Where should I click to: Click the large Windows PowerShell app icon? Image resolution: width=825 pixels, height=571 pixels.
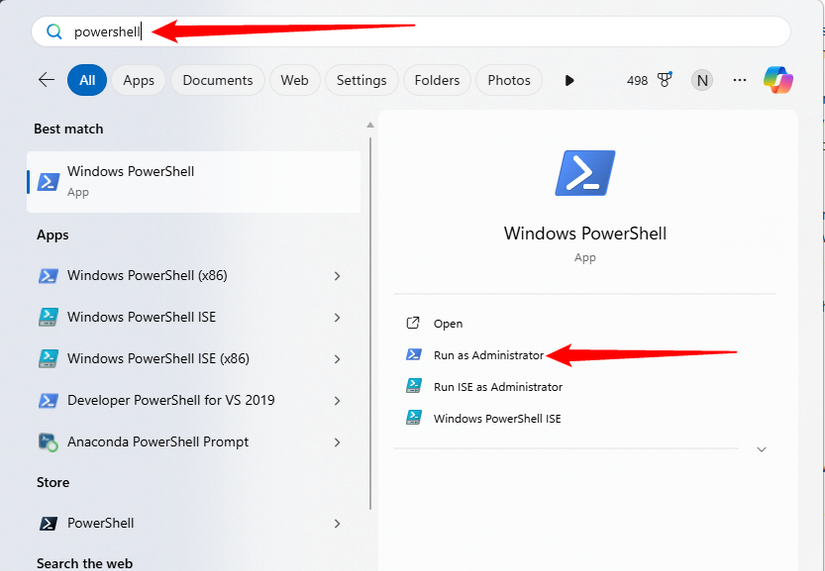click(x=585, y=173)
